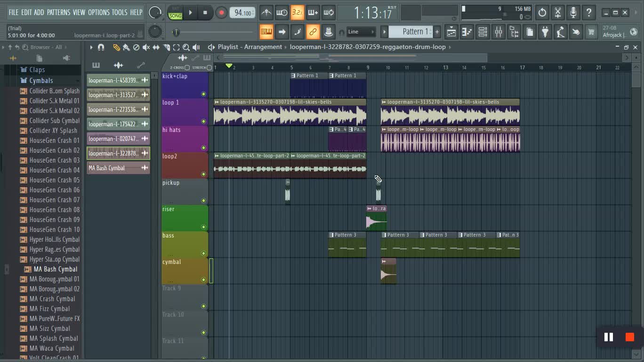644x362 pixels.
Task: Open the PATTERNS menu
Action: (58, 12)
